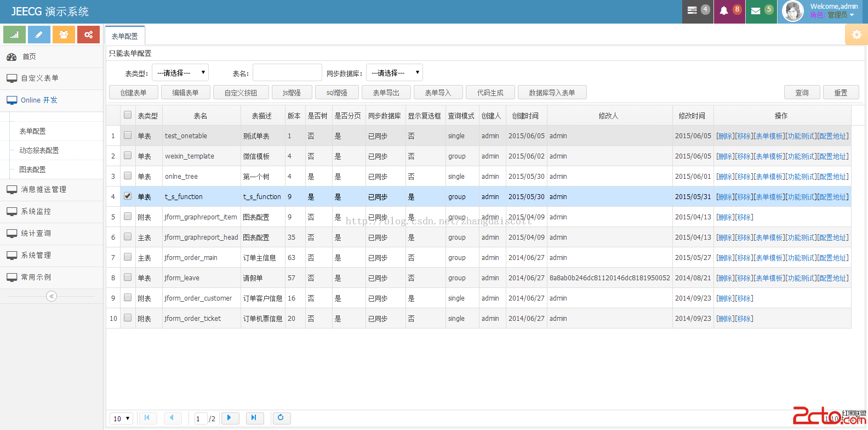Open the bell notifications icon
This screenshot has height=430, width=868.
(x=729, y=11)
